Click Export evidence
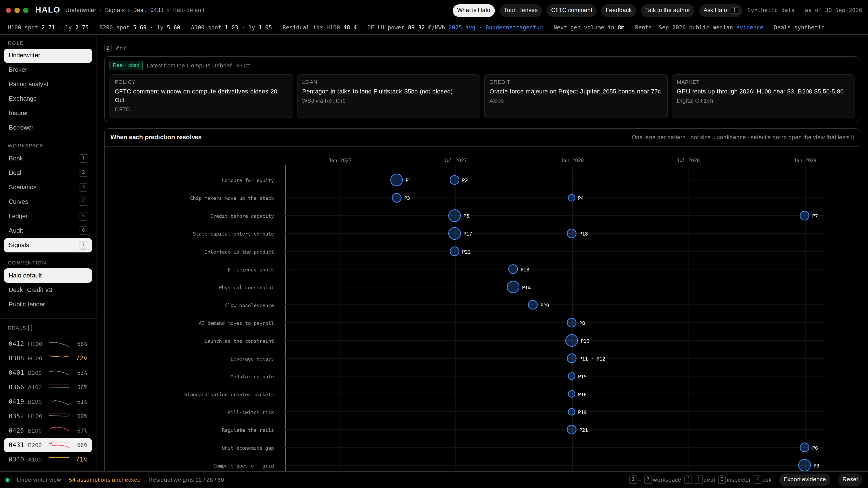 (805, 479)
